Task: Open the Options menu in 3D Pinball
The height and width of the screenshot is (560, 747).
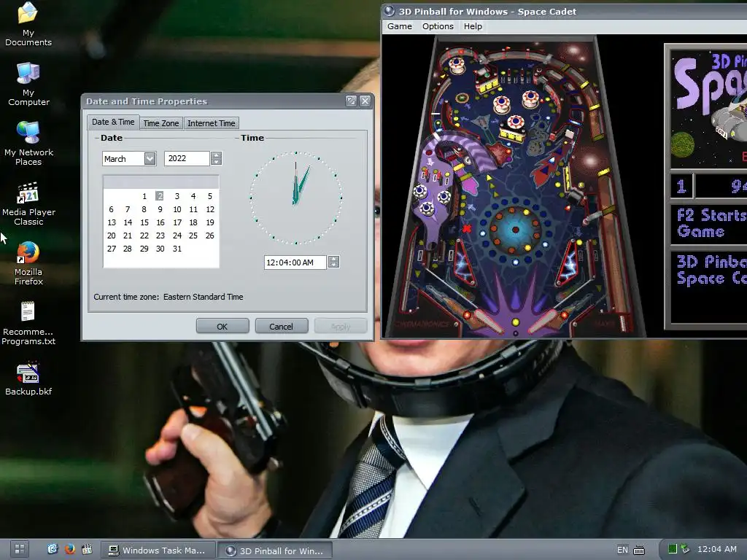Action: point(438,26)
